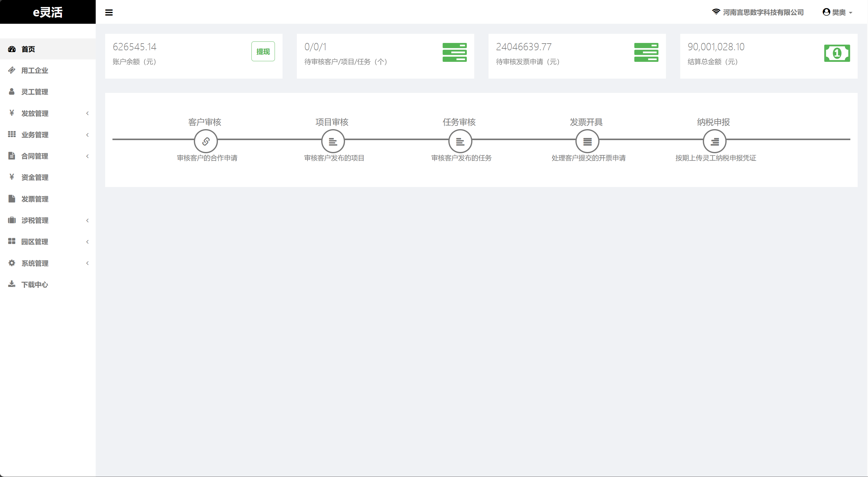Select the 发票管理 sidebar item
Screen dimensions: 868x477
pyautogui.click(x=35, y=199)
